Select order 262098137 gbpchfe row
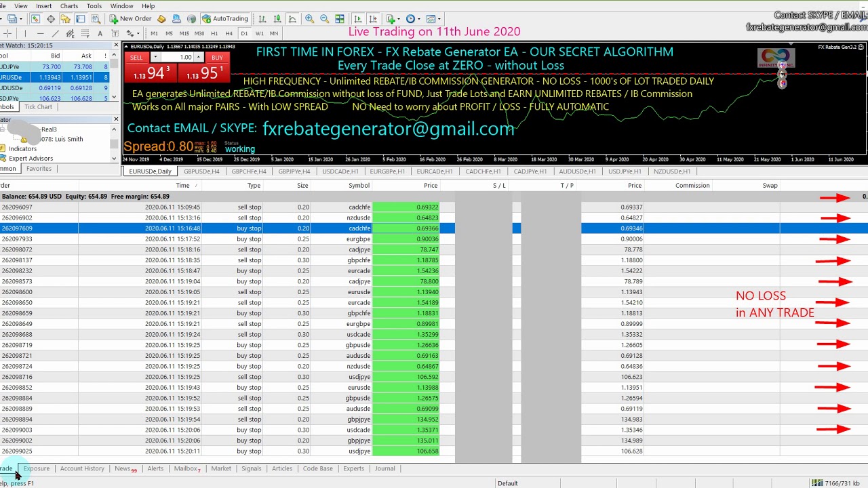The height and width of the screenshot is (488, 868). point(434,260)
